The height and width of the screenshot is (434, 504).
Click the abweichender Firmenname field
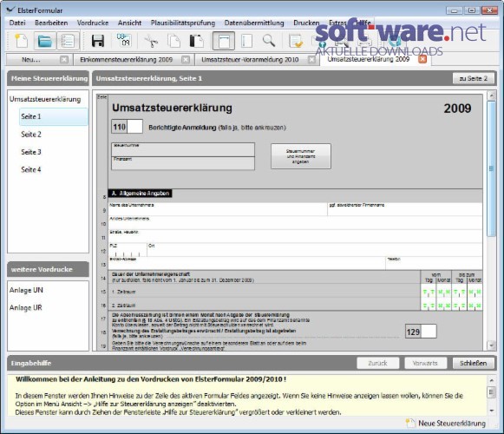pyautogui.click(x=405, y=209)
